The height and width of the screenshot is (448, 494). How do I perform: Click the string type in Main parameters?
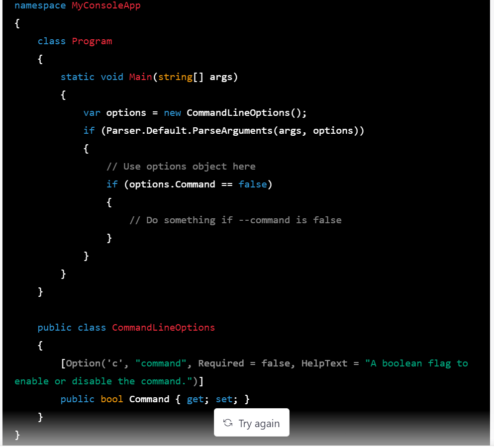tap(175, 77)
